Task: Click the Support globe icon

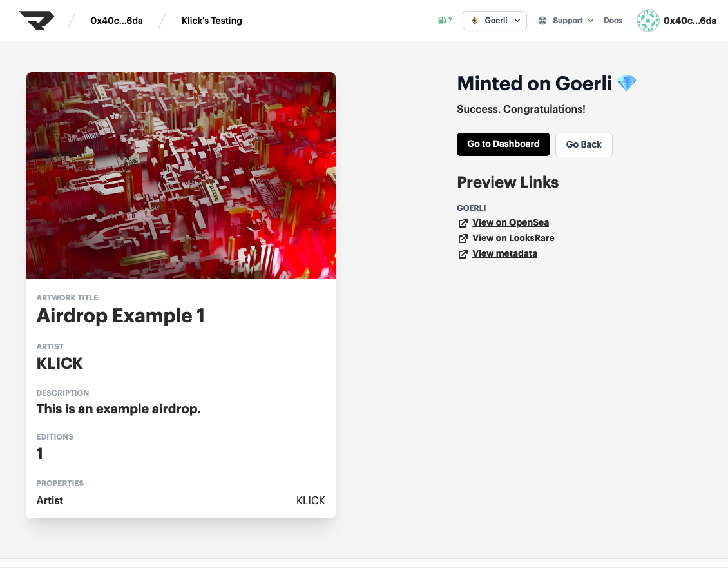Action: [x=542, y=21]
